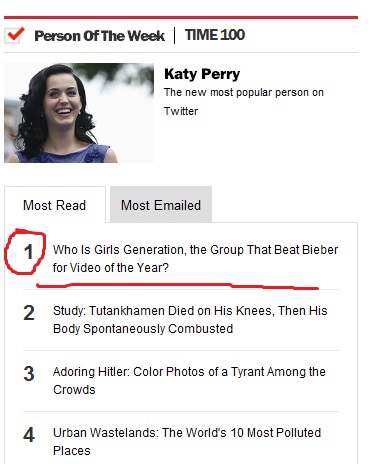Click the circled rank number 1
370x464 pixels.
(29, 252)
